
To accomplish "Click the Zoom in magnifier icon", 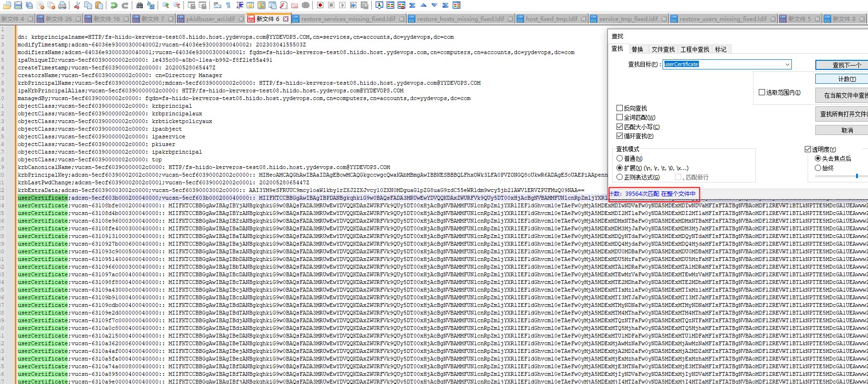I will point(166,5).
